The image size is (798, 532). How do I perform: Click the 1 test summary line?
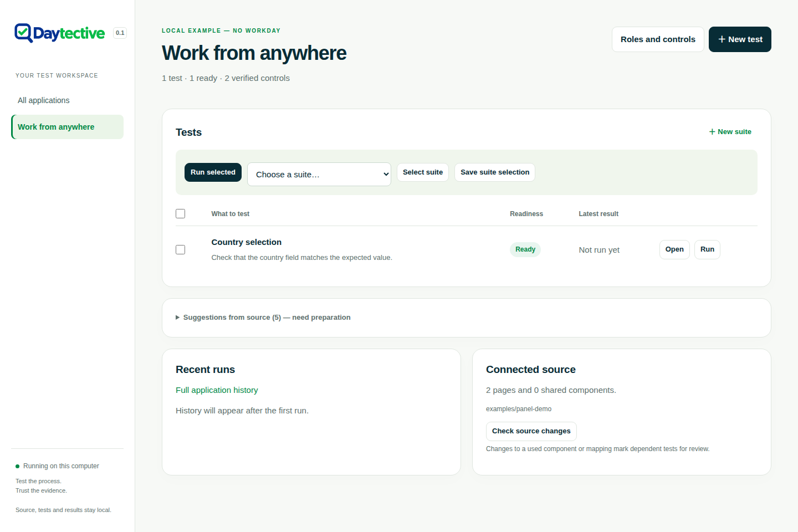pyautogui.click(x=226, y=78)
